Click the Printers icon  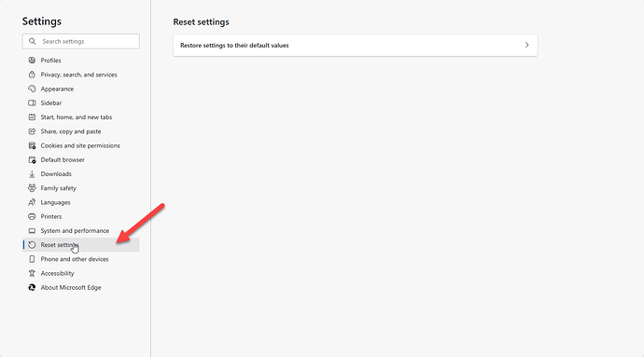(32, 216)
